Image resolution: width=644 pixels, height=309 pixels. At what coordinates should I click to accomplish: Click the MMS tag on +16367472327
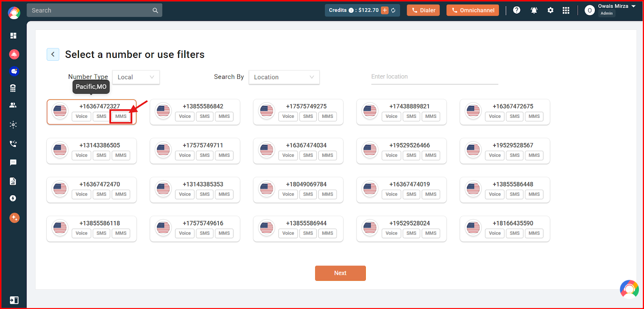[121, 116]
